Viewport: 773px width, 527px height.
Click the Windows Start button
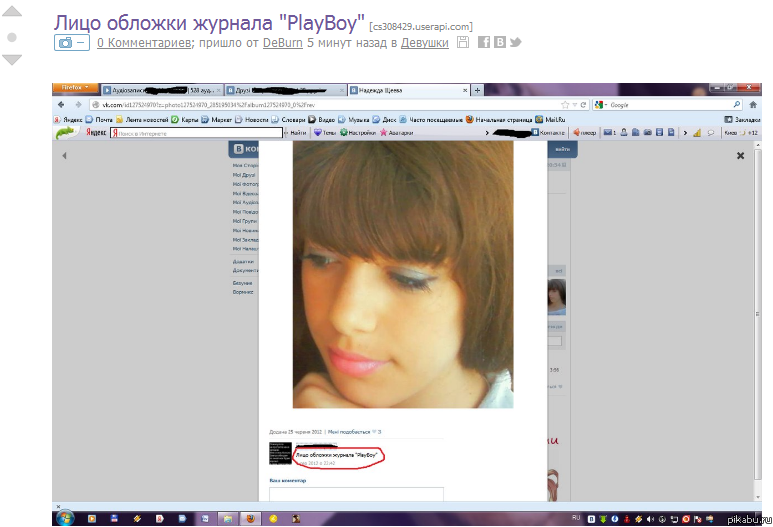coord(65,518)
